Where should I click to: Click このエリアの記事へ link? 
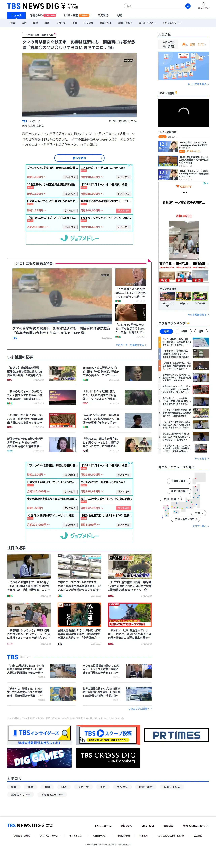click(140, 709)
